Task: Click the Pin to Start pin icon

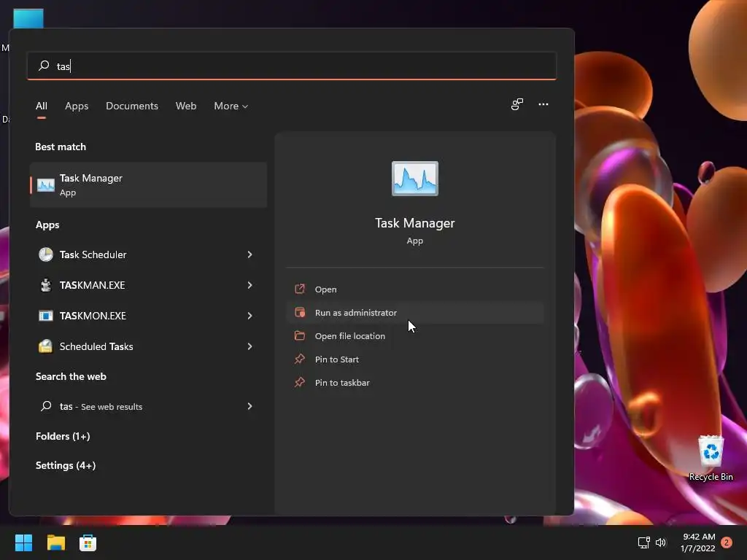Action: point(300,359)
